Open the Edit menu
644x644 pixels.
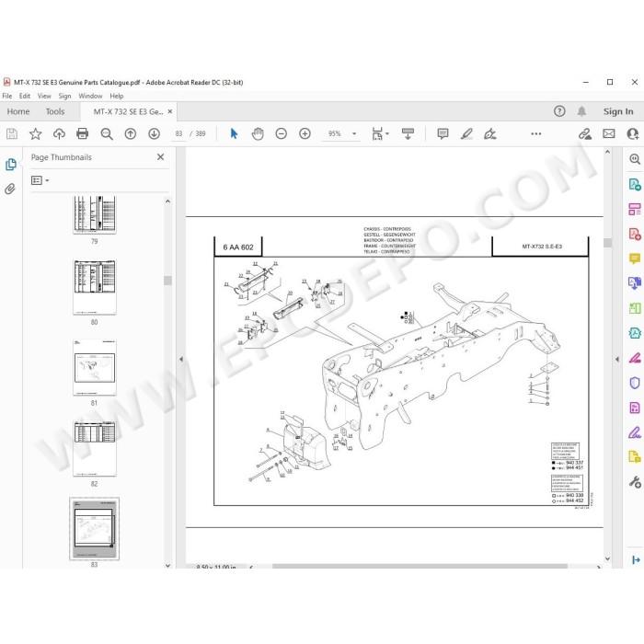point(25,96)
